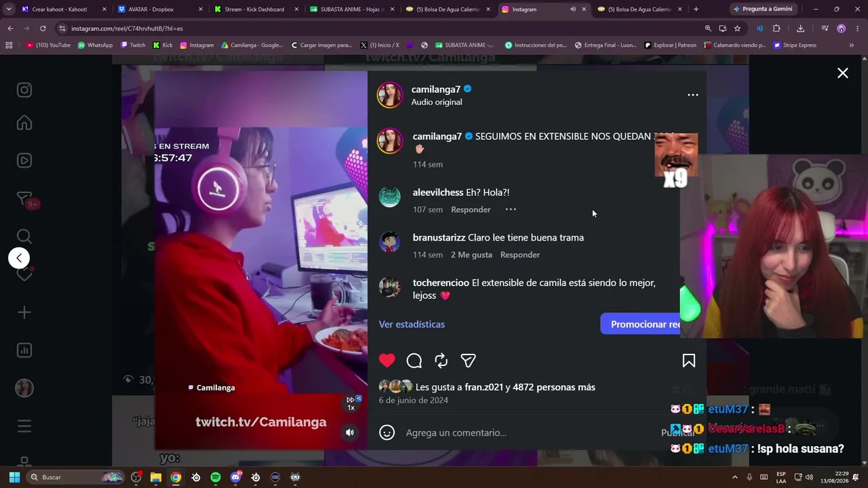Open fran.z021 profile from likes
Screen dimensions: 868x488
click(x=484, y=387)
